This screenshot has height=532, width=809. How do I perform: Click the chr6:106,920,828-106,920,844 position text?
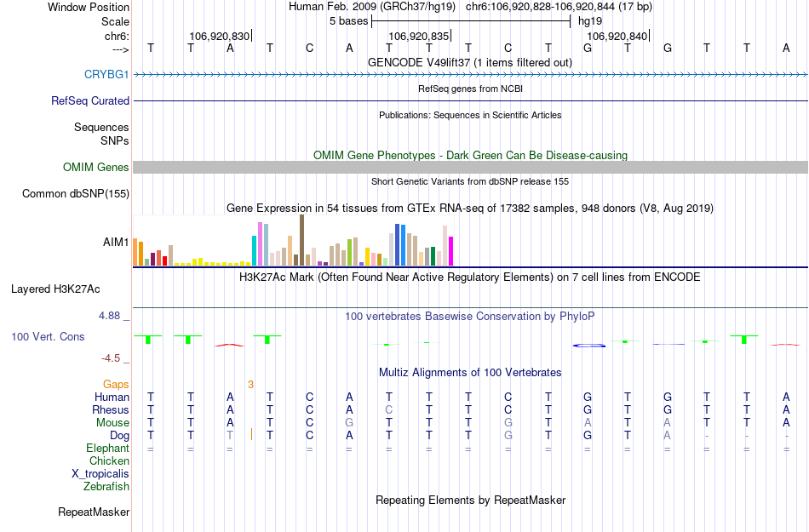click(559, 7)
